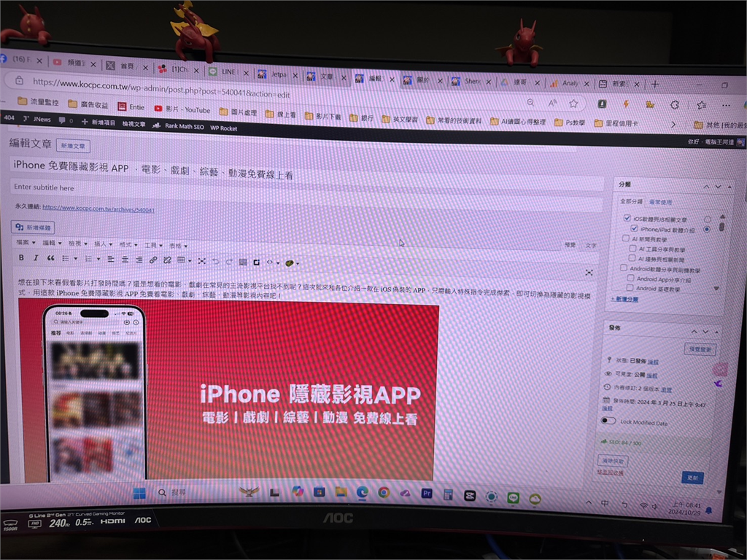Check the AI 工具分享與教學 category
This screenshot has width=747, height=560.
[632, 248]
